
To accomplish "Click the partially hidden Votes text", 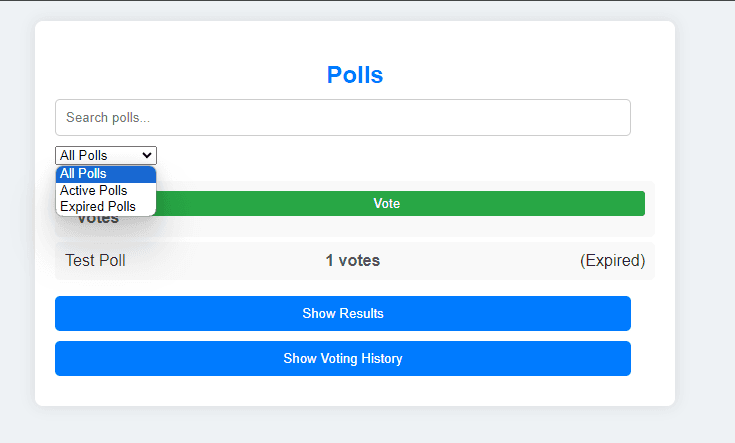I will coord(98,220).
